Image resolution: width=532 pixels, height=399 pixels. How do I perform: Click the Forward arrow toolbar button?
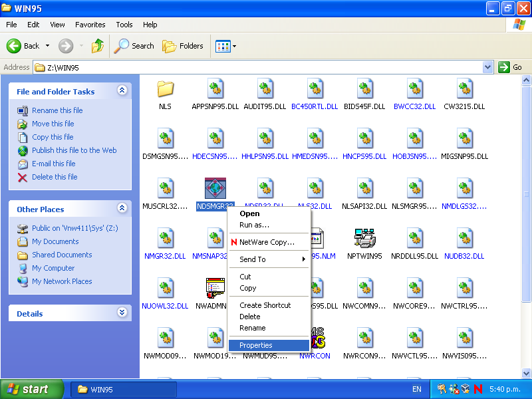coord(66,46)
